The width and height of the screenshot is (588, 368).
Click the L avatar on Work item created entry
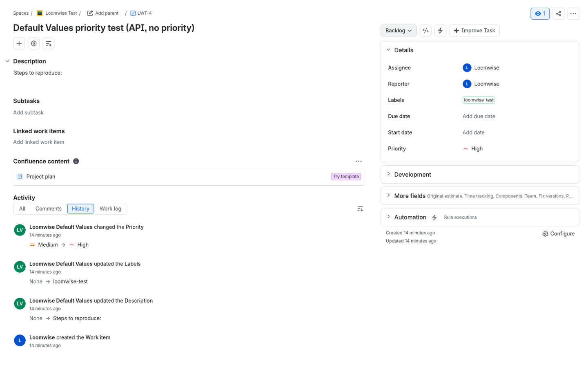[20, 340]
